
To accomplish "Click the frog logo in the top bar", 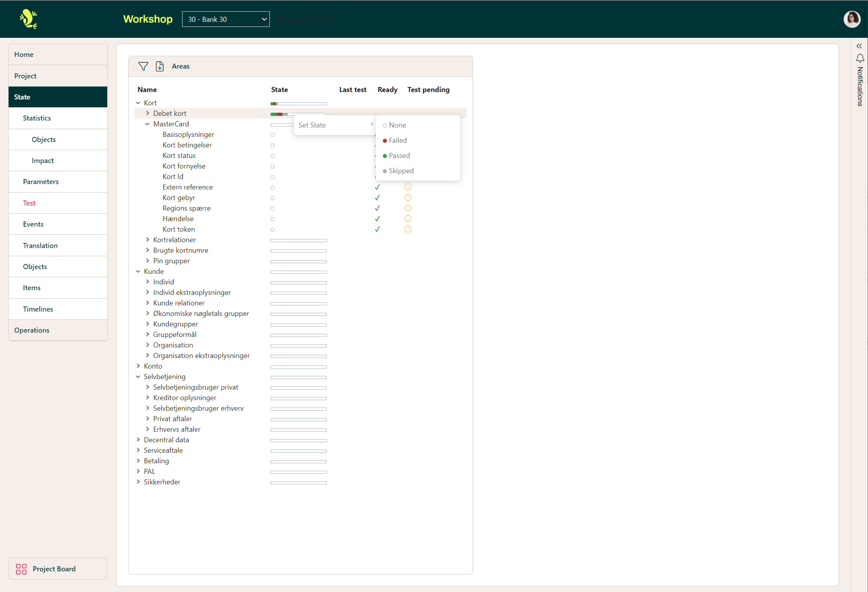I will 28,19.
